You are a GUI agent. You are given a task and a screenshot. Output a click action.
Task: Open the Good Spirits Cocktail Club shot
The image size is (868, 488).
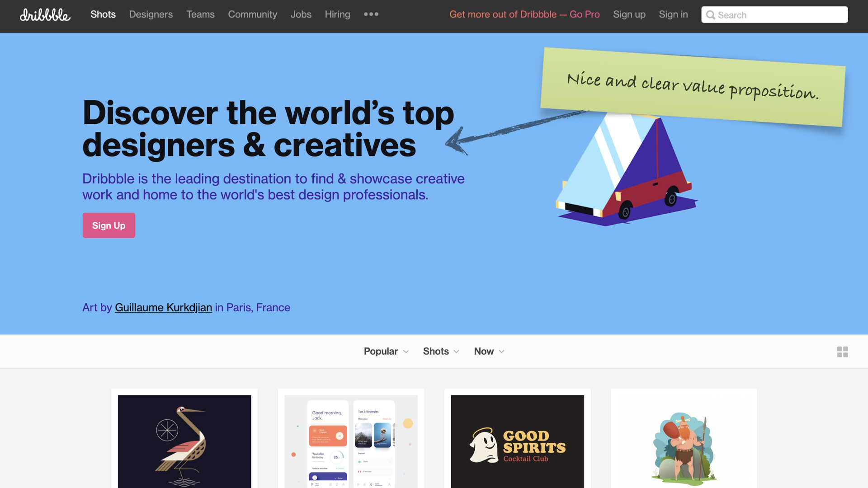pyautogui.click(x=517, y=441)
